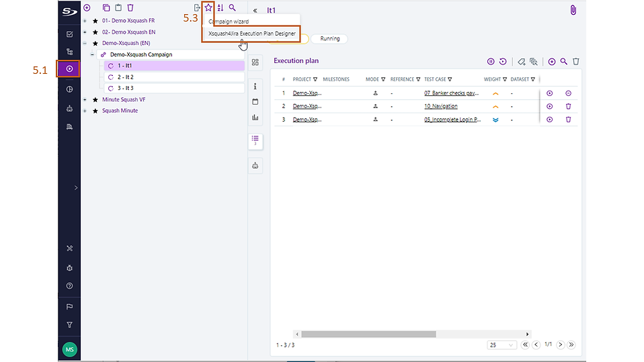This screenshot has height=362, width=644.
Task: Open the planning calendar panel icon
Action: (255, 102)
